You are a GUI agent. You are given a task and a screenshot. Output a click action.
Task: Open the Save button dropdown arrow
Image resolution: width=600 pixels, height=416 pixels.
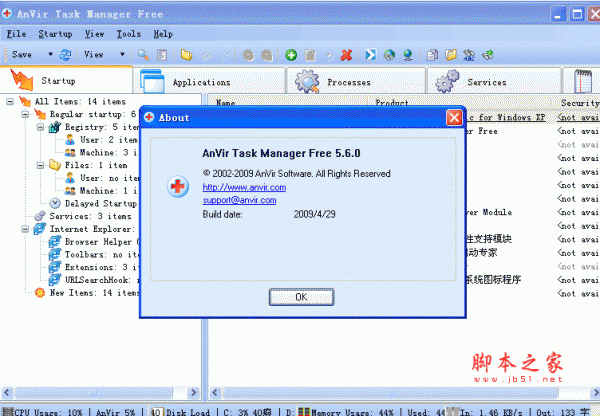(50, 54)
